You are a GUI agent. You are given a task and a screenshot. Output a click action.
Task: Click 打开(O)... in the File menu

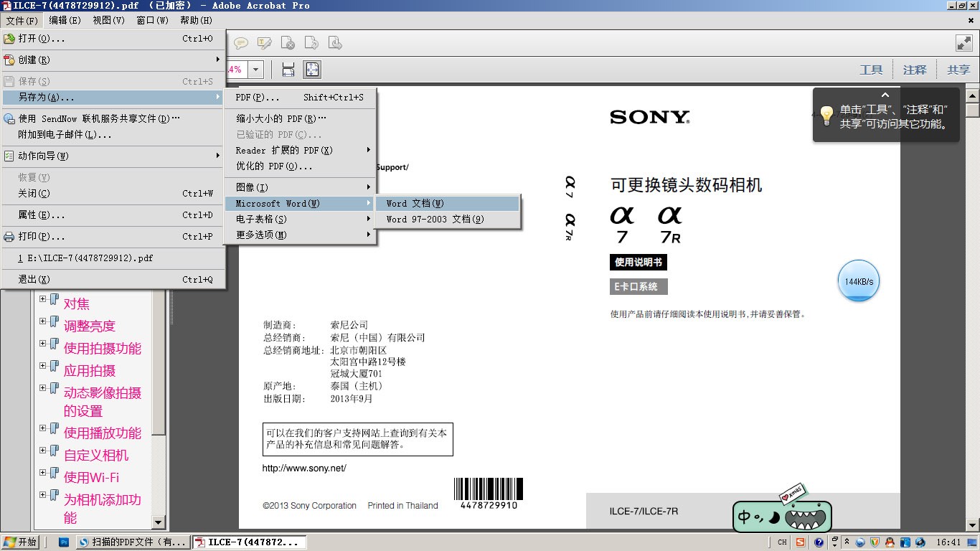pyautogui.click(x=113, y=39)
